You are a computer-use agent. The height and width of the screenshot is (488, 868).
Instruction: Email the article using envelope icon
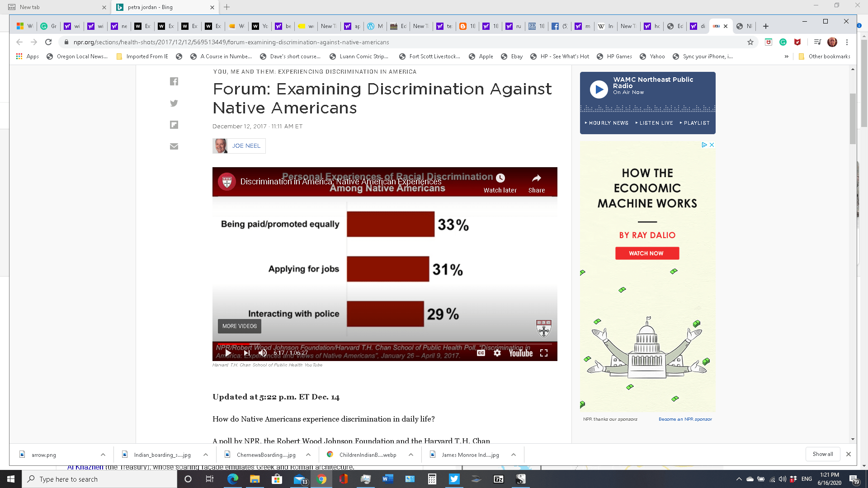[174, 146]
